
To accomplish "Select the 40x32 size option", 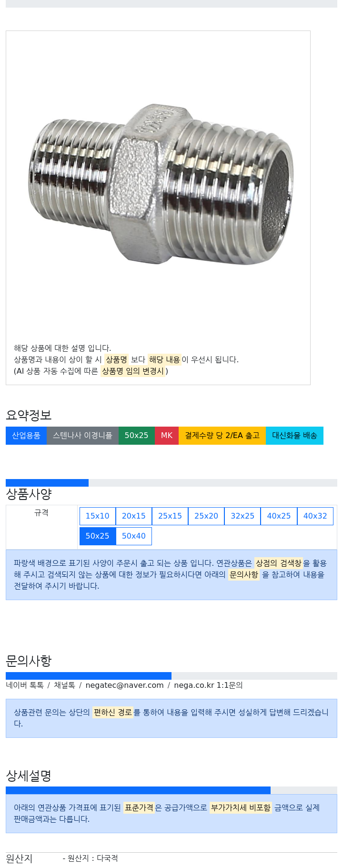I will coord(315,516).
